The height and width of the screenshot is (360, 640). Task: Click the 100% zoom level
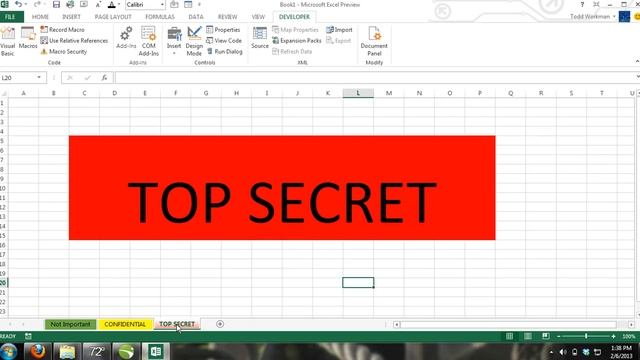(x=629, y=336)
